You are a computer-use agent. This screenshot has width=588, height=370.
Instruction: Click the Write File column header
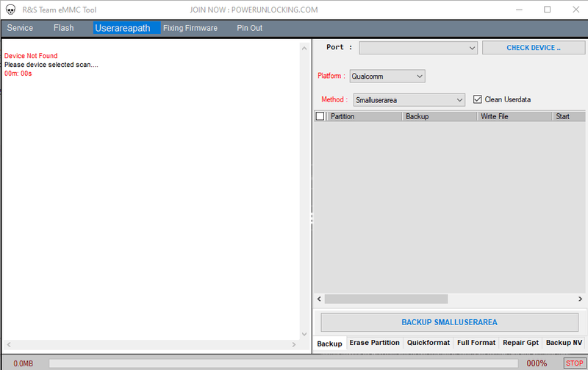pos(514,116)
